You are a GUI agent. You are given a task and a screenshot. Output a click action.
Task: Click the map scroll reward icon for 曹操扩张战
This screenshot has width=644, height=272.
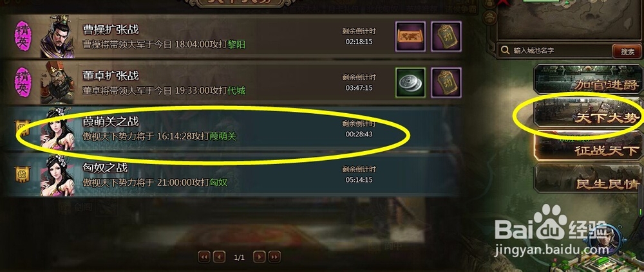point(410,37)
